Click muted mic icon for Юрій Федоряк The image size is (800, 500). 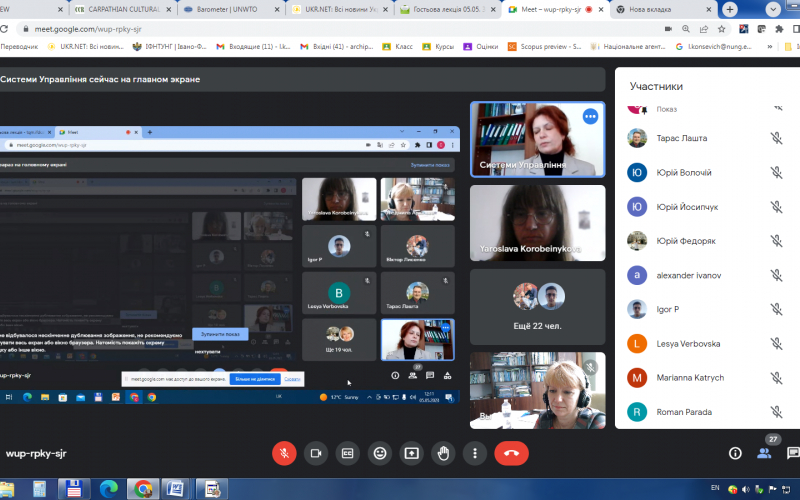tap(777, 241)
